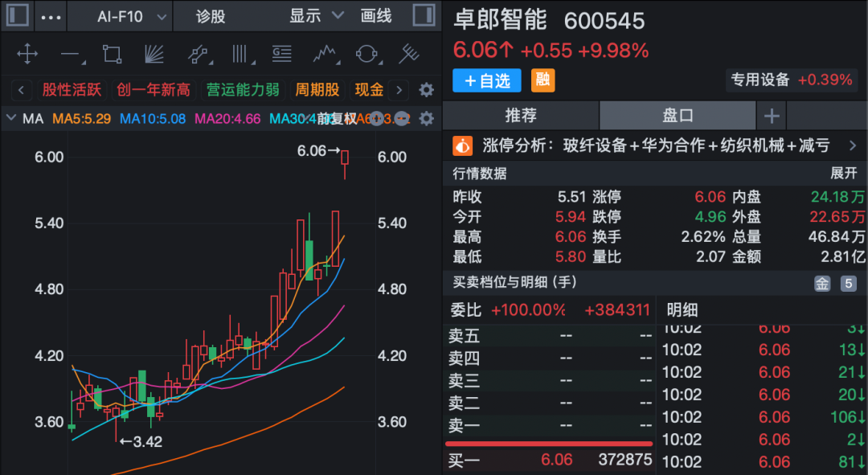Click the buy/sell ratio red bar
868x475 pixels.
pos(549,444)
